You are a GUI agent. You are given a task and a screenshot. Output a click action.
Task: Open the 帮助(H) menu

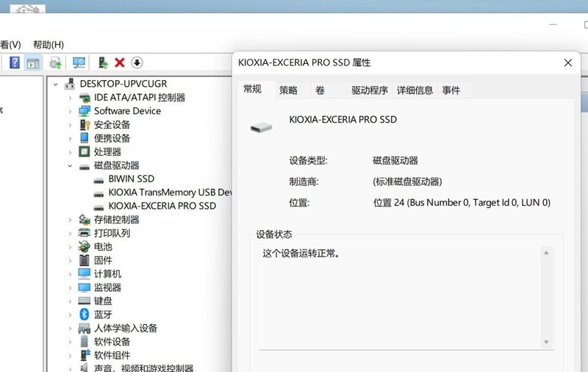pyautogui.click(x=49, y=45)
